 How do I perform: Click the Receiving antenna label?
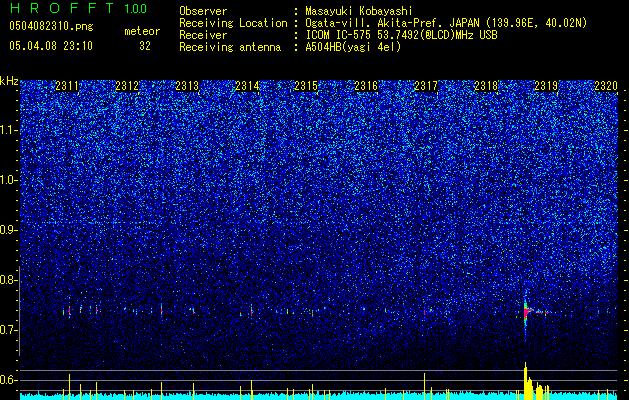point(230,47)
